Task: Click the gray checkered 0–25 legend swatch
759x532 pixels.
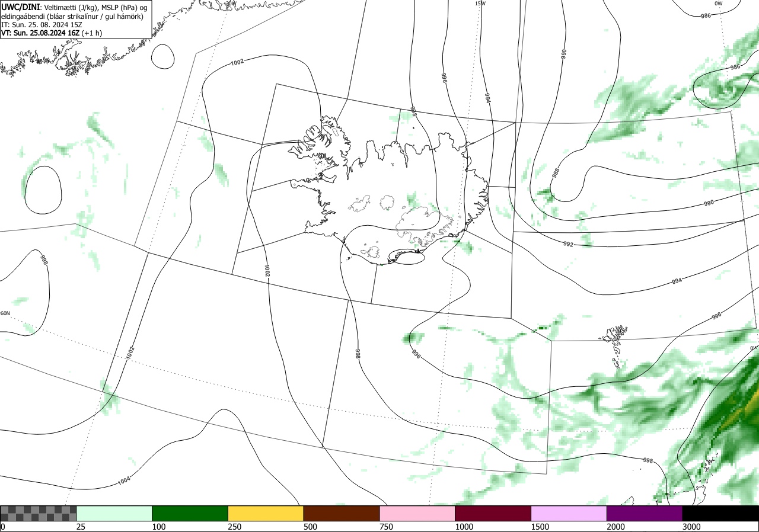Action: [x=38, y=513]
